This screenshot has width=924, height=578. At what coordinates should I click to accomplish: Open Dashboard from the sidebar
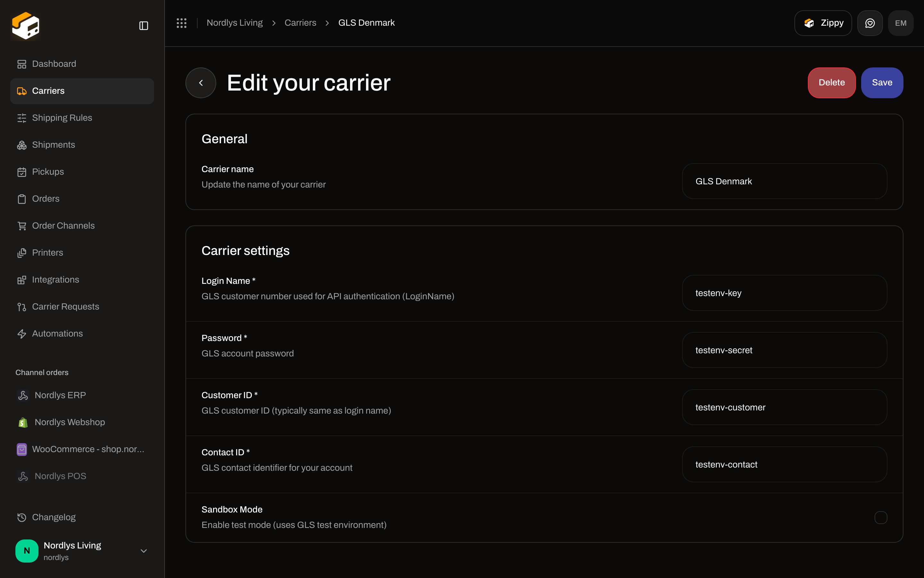tap(82, 64)
